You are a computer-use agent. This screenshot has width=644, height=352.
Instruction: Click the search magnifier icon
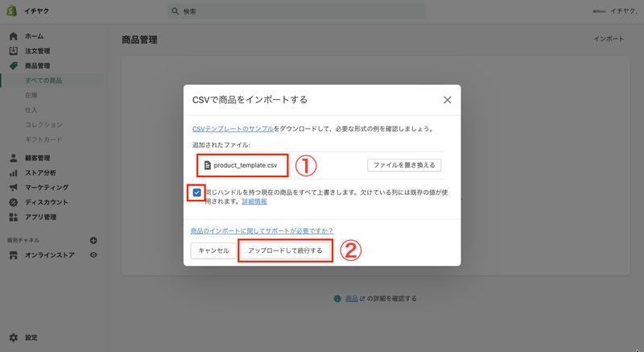(x=175, y=11)
